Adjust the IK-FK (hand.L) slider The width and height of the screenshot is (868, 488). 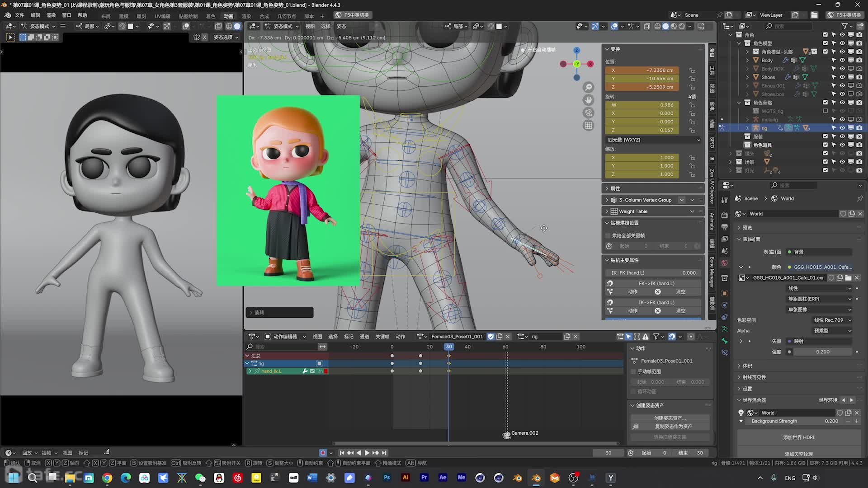(653, 273)
